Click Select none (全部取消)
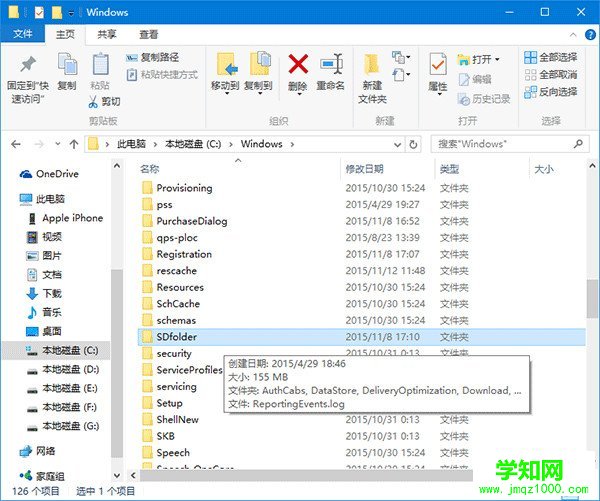 pyautogui.click(x=550, y=75)
